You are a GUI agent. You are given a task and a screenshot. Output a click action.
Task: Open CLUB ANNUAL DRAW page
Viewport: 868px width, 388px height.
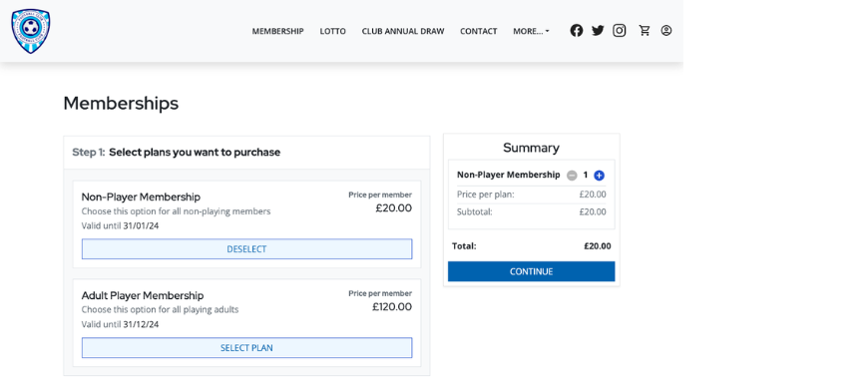click(403, 32)
